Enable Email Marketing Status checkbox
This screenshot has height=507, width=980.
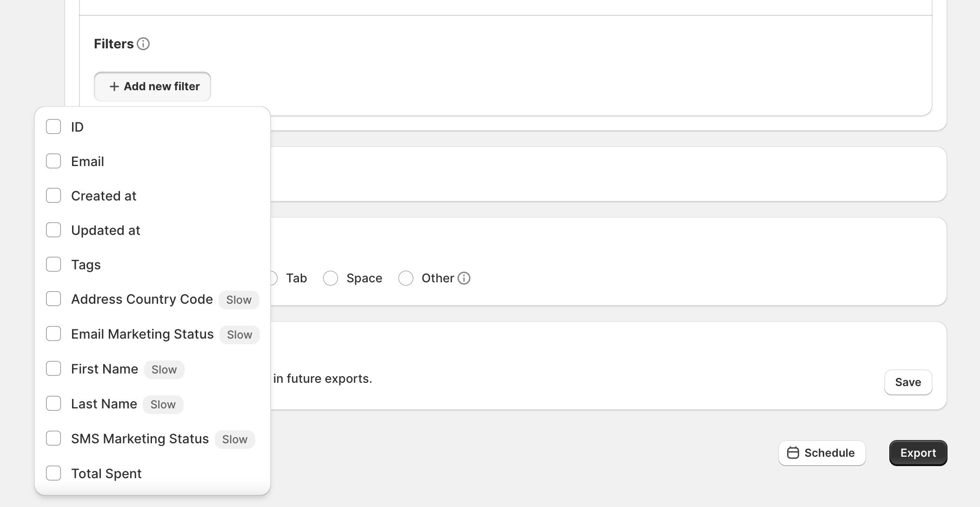tap(53, 334)
